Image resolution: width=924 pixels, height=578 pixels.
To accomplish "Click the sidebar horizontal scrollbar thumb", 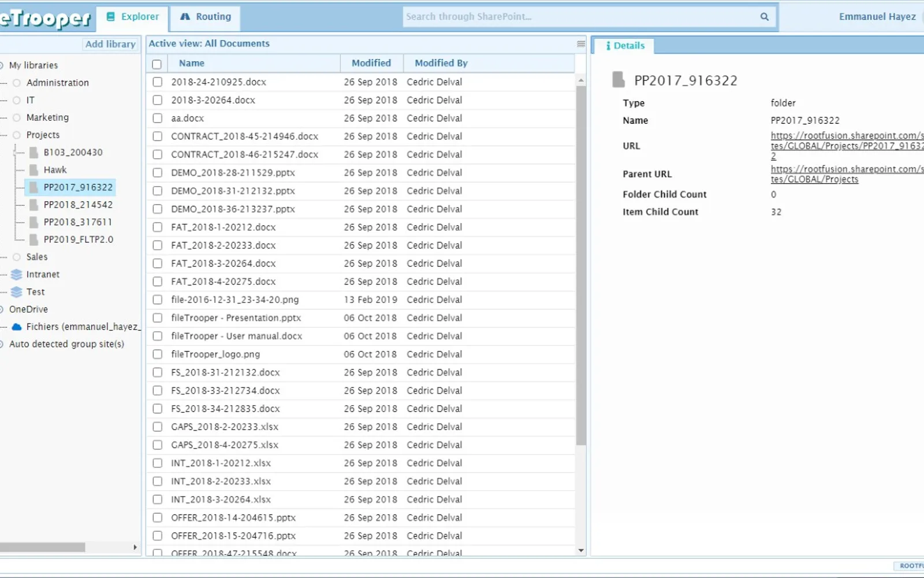I will (x=43, y=547).
